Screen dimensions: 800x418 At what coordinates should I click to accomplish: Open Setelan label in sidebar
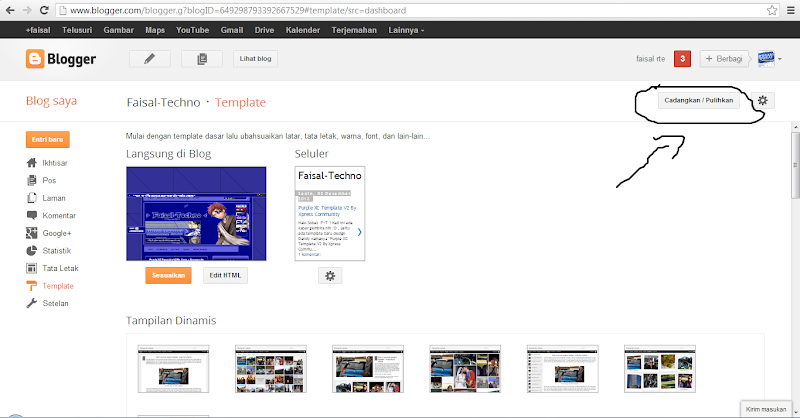56,303
